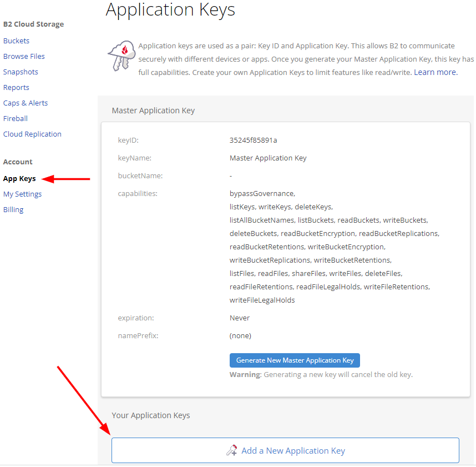
Task: Add a New Application Key
Action: (x=285, y=450)
